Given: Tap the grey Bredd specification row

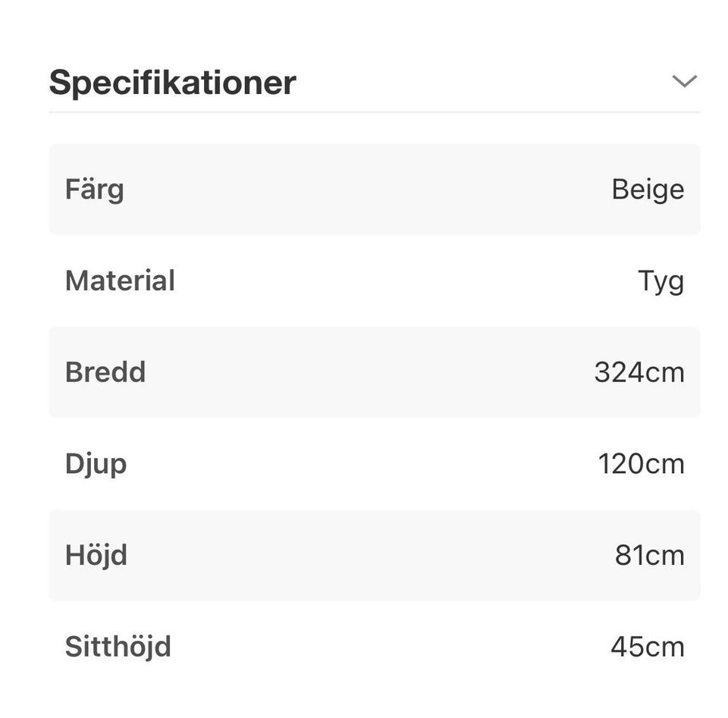Looking at the screenshot, I should [375, 372].
